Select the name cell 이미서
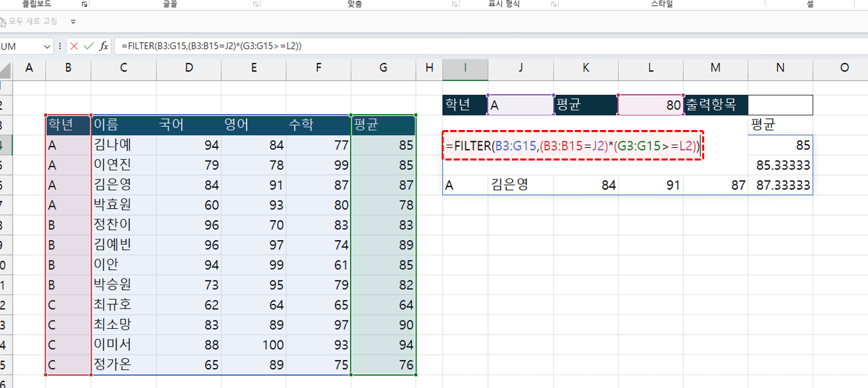This screenshot has height=388, width=868. tap(124, 345)
